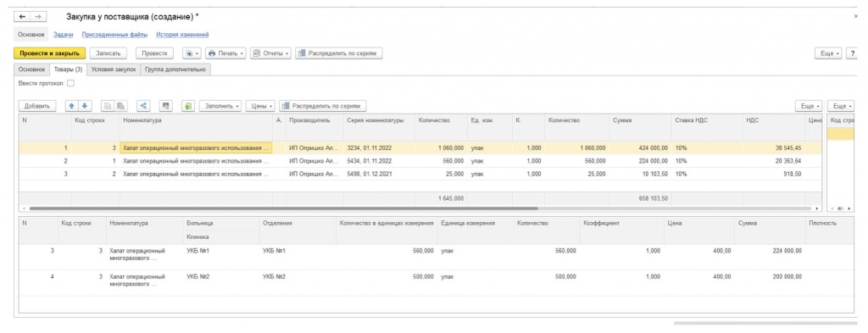The width and height of the screenshot is (868, 333).
Task: Open the Еще menu of the right side panel
Action: 841,106
